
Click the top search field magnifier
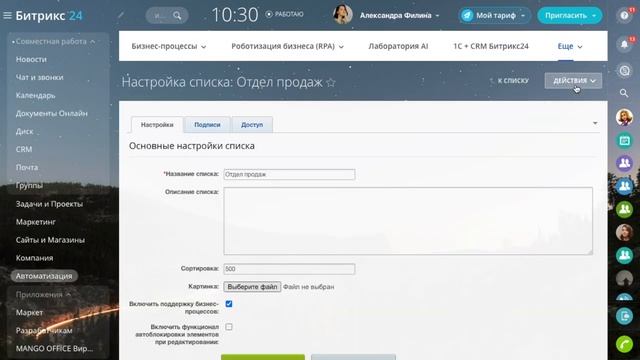pyautogui.click(x=177, y=16)
